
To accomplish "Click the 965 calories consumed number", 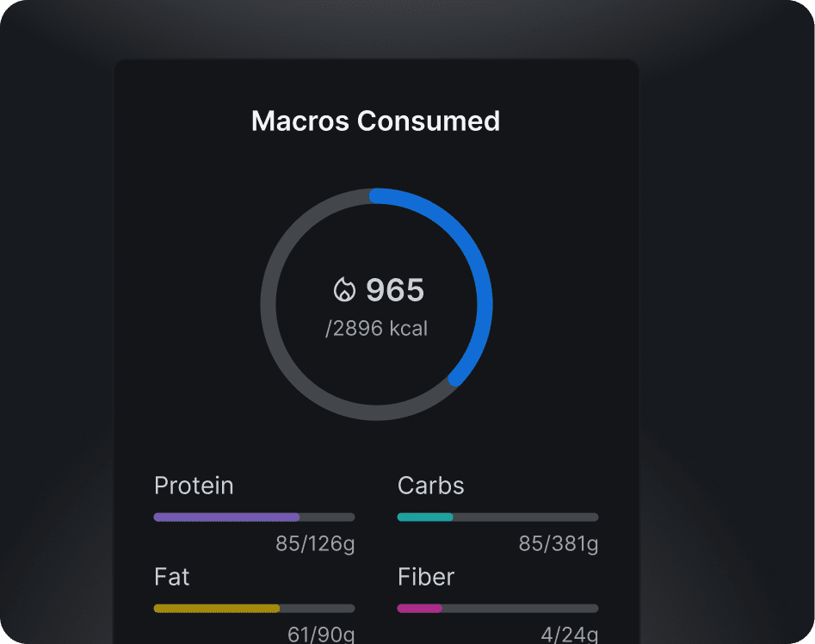I will (x=395, y=290).
